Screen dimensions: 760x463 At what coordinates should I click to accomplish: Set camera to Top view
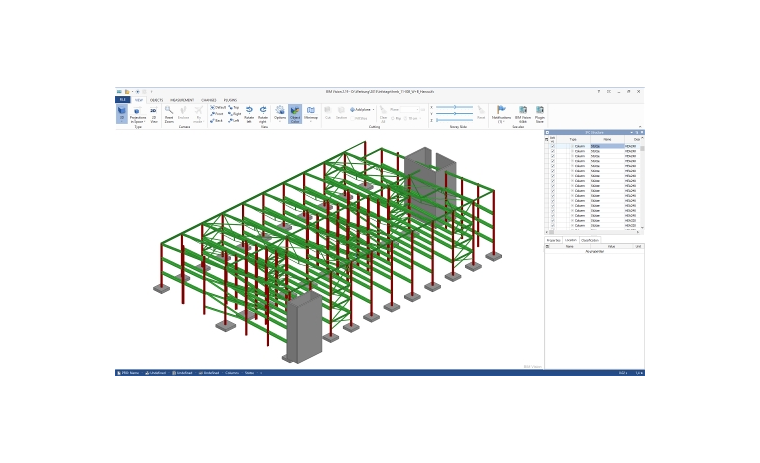234,108
